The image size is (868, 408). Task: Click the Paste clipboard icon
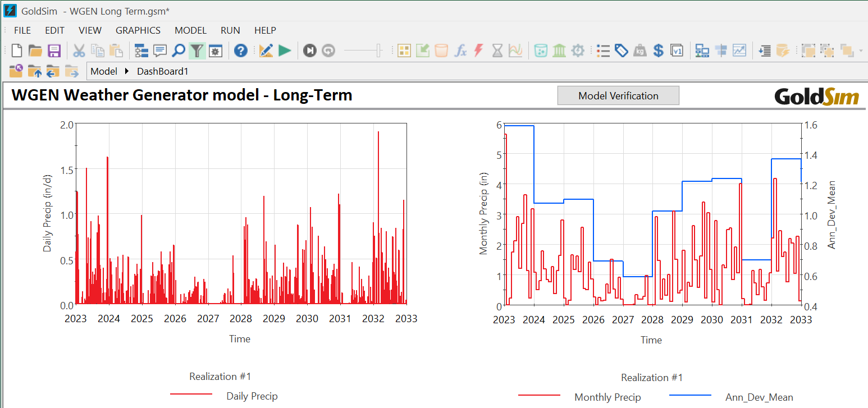tap(116, 51)
